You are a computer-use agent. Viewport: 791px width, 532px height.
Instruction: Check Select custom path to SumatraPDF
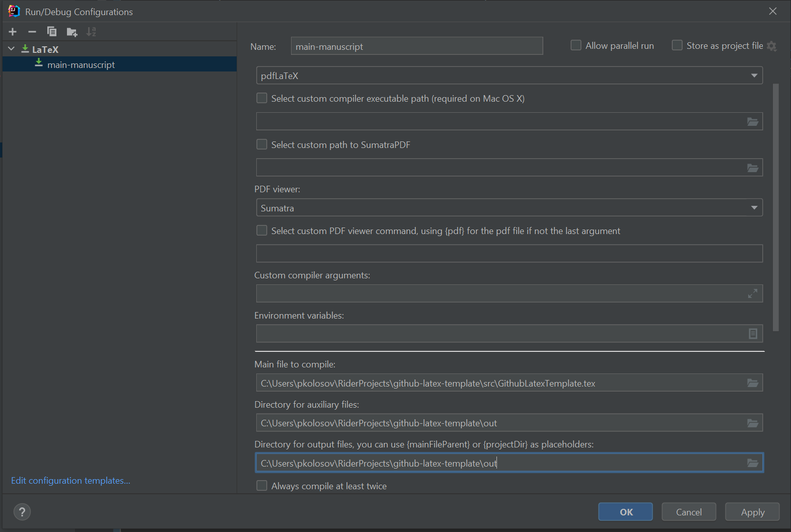262,144
